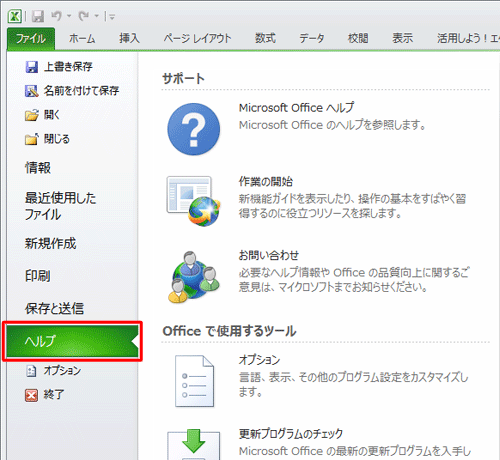Click the 新機能ガイドを表示したり description text
This screenshot has width=500, height=460.
pos(353,206)
